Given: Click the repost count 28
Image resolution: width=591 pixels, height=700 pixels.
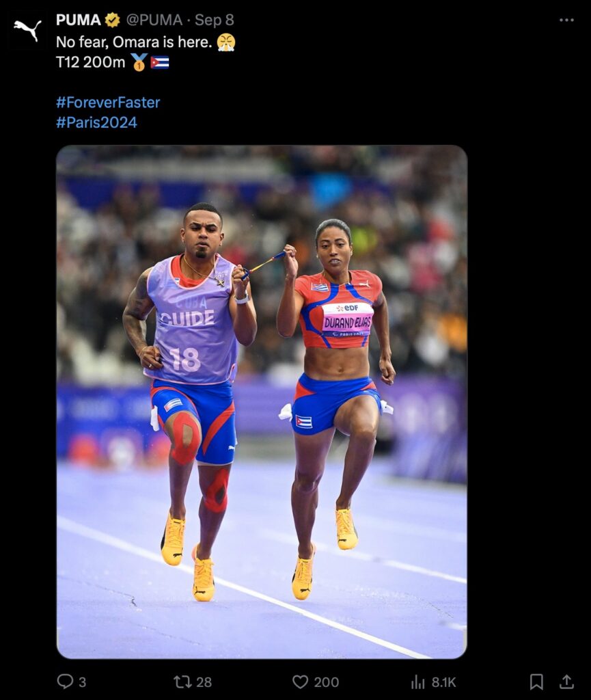Looking at the screenshot, I should (204, 682).
